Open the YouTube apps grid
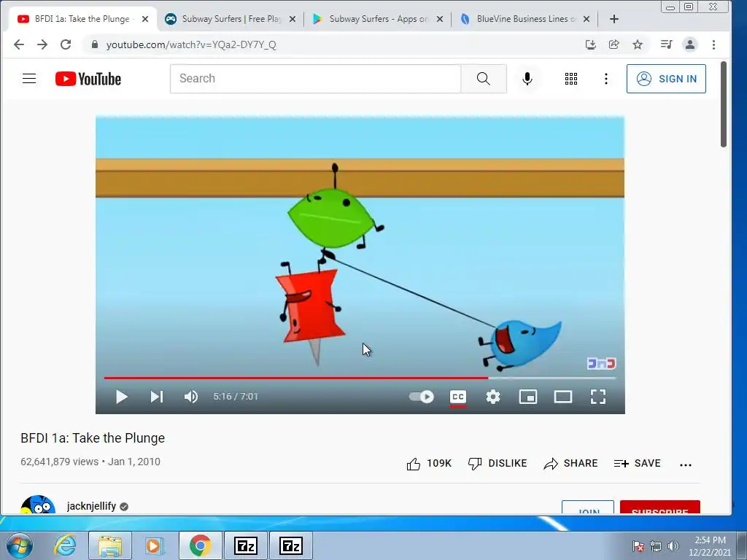The width and height of the screenshot is (747, 560). click(571, 79)
